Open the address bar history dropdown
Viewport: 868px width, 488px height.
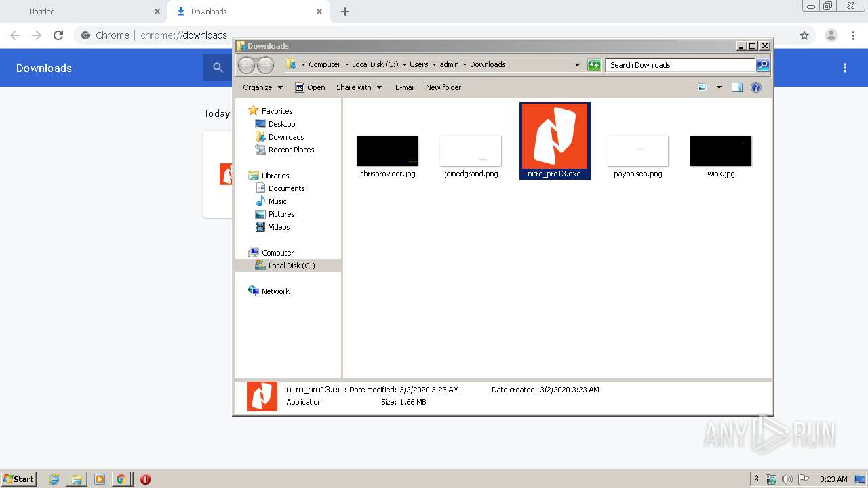577,65
